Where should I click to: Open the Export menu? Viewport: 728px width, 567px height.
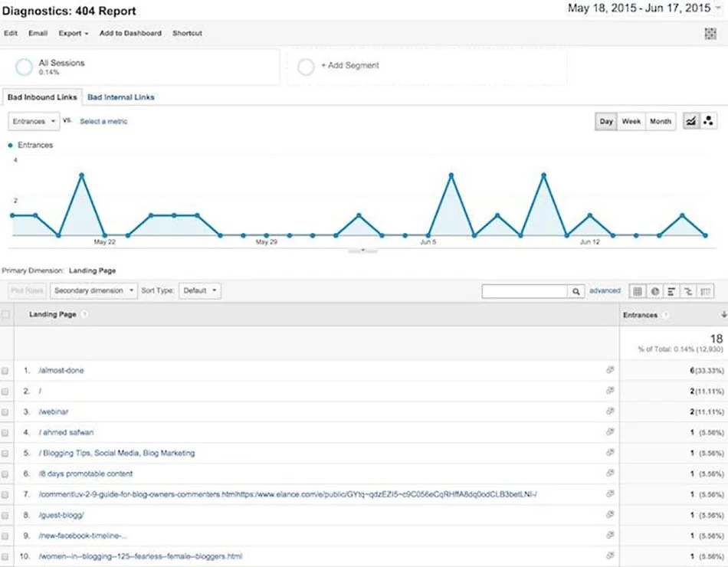tap(71, 33)
